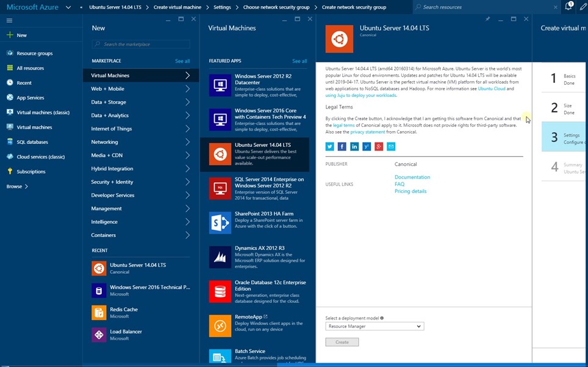This screenshot has width=588, height=367.
Task: Open step 3 Settings
Action: point(563,137)
